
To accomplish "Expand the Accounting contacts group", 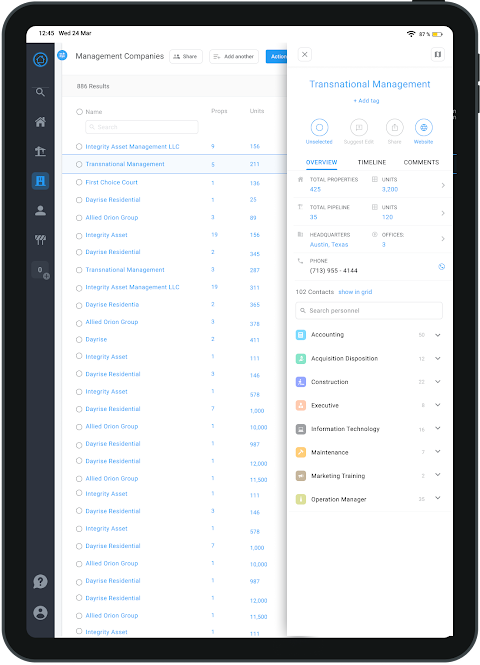I will 438,335.
